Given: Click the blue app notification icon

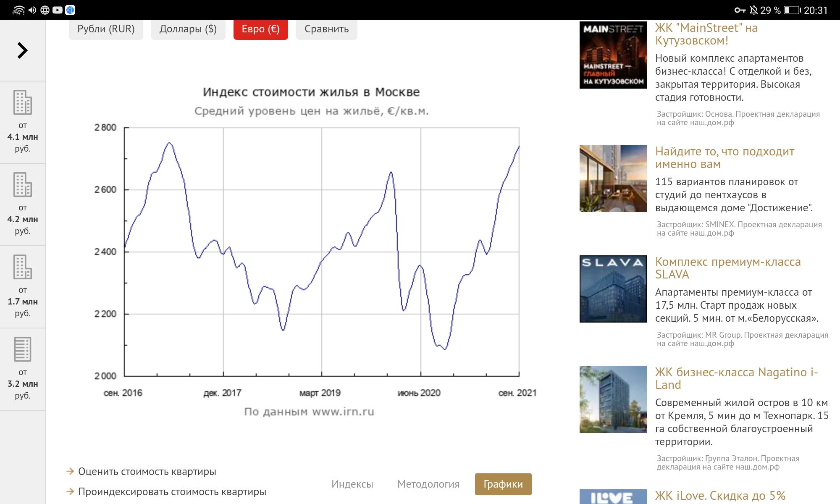Looking at the screenshot, I should click(x=70, y=10).
